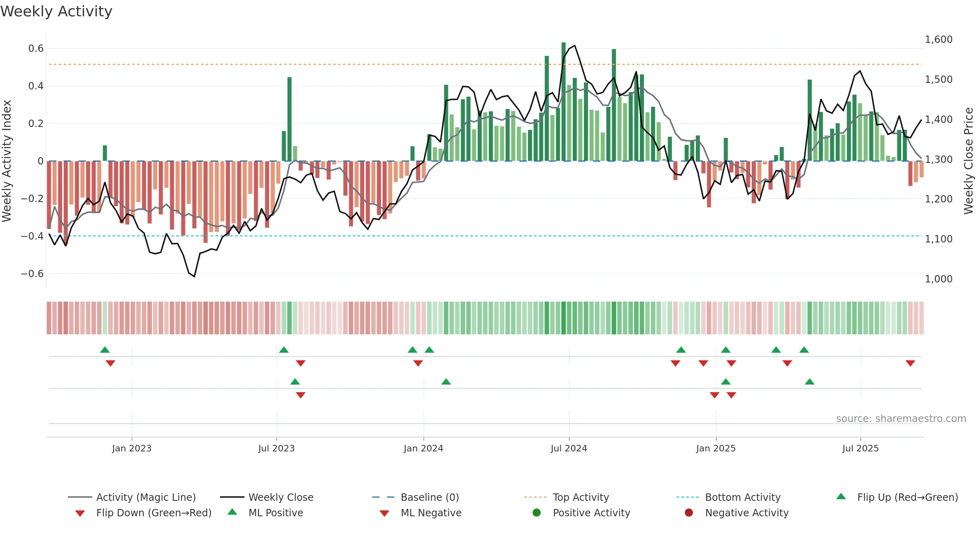980x551 pixels.
Task: Toggle the Top Activity legend entry
Action: coord(566,497)
